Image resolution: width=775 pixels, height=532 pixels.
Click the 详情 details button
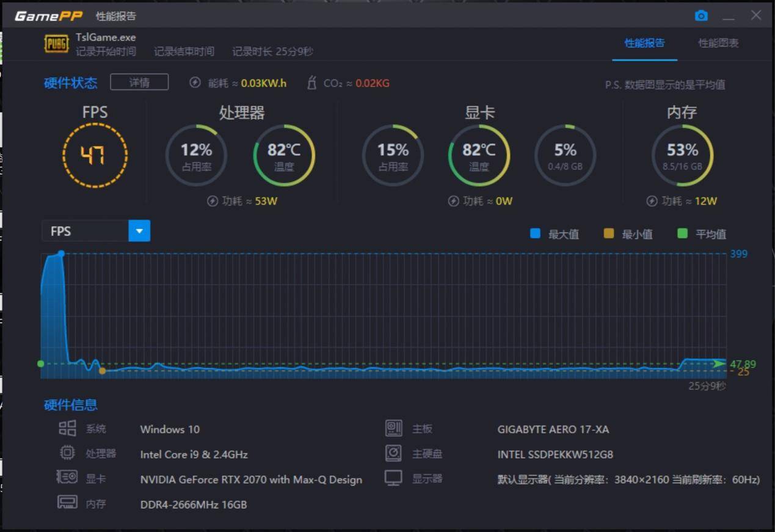point(139,82)
